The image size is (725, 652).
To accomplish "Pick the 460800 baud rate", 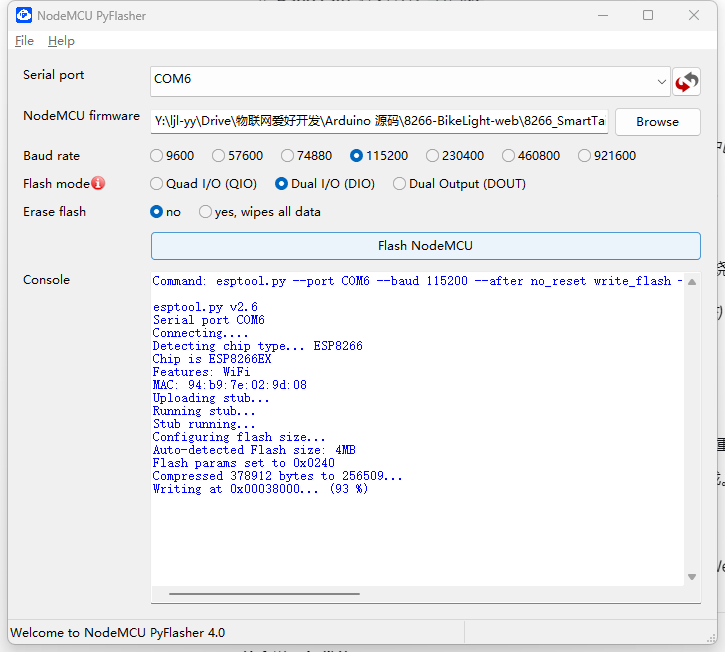I will 508,156.
